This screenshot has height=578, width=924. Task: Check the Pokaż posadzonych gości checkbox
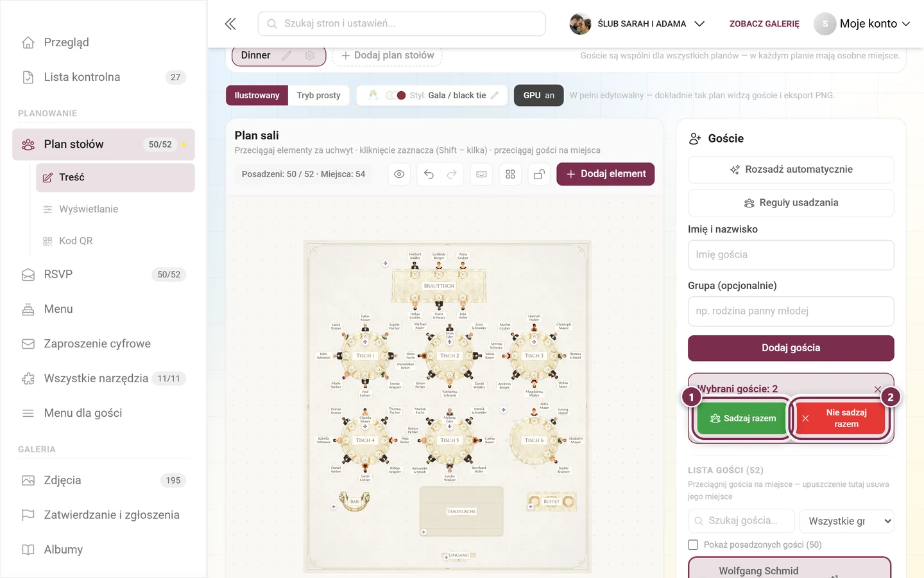[693, 545]
